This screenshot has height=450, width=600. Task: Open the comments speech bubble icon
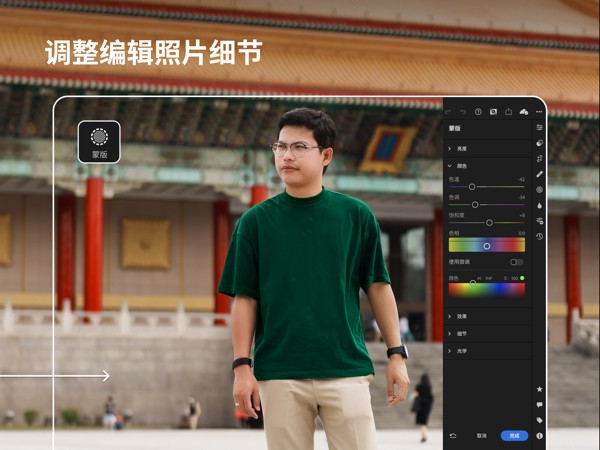click(x=540, y=405)
